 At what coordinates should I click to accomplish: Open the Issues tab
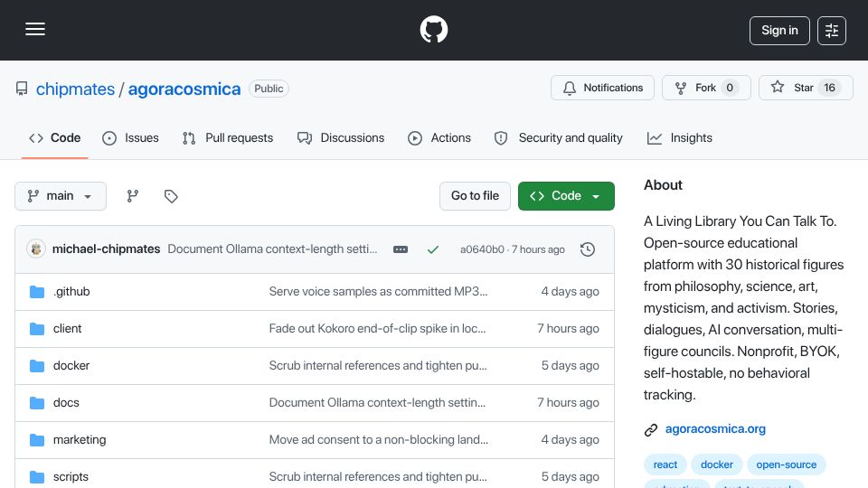pyautogui.click(x=130, y=137)
